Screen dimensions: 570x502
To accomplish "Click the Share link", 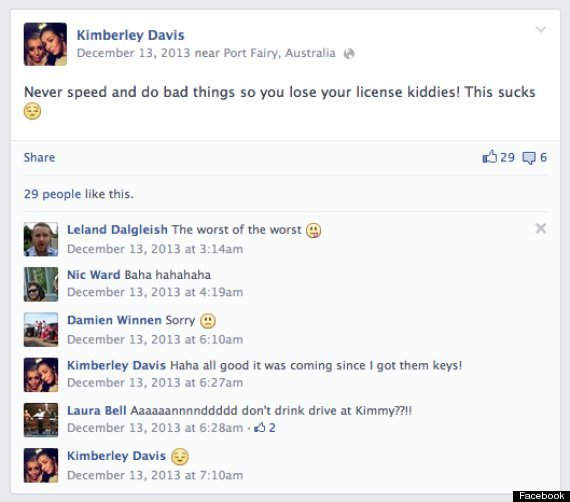I will [39, 157].
